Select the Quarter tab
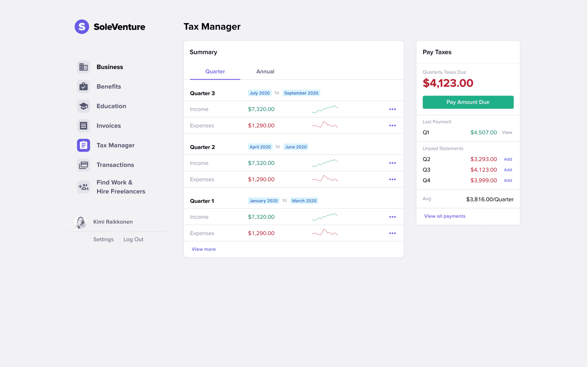Image resolution: width=588 pixels, height=367 pixels. pyautogui.click(x=215, y=72)
